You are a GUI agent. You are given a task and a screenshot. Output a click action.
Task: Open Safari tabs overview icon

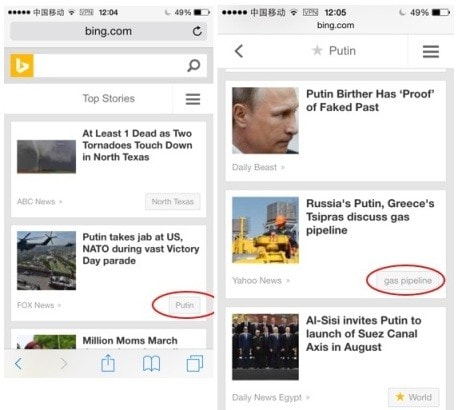pyautogui.click(x=195, y=363)
